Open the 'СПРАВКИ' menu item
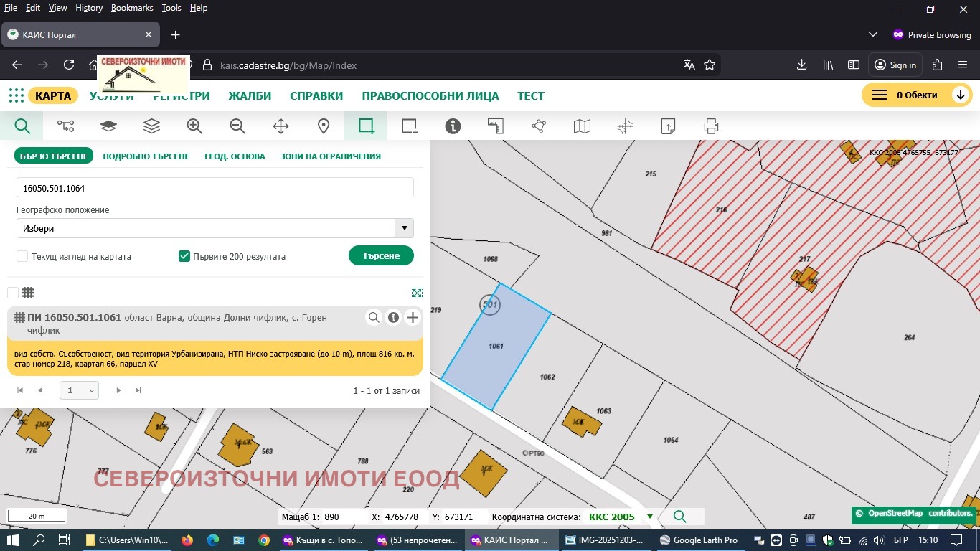The width and height of the screenshot is (980, 551). [316, 96]
